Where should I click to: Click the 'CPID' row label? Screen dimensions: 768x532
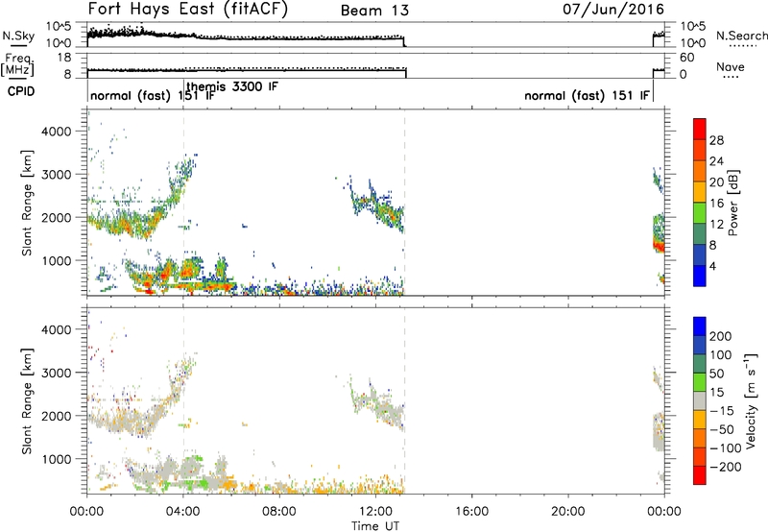(x=21, y=91)
